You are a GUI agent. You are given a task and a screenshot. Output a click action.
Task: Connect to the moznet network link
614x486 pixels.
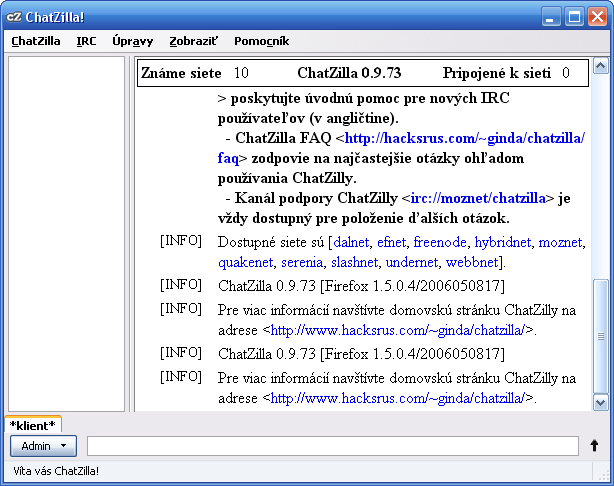[560, 242]
